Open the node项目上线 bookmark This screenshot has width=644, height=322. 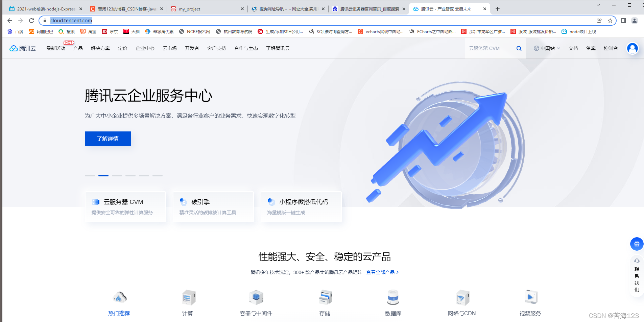tap(579, 31)
